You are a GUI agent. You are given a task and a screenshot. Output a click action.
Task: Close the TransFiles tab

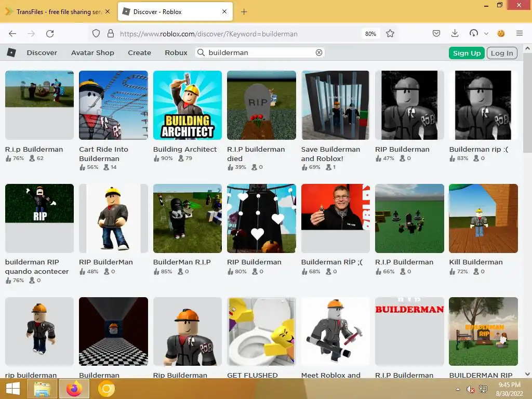click(108, 11)
